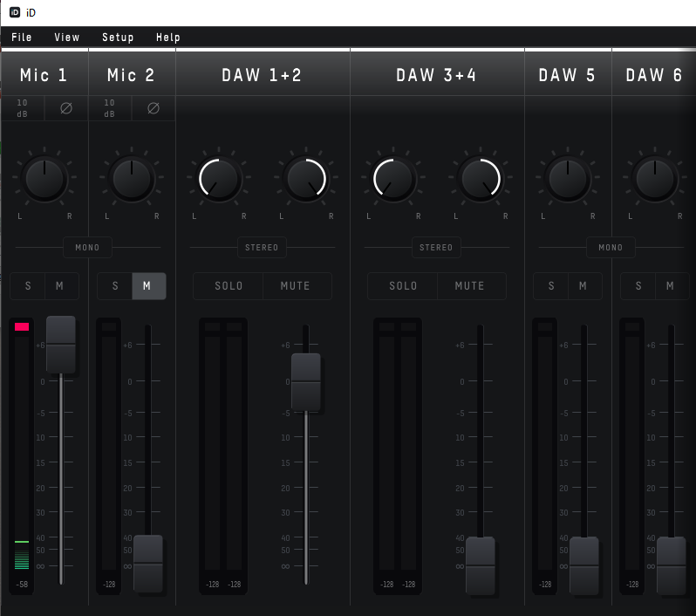
Task: Open the Setup menu
Action: click(118, 38)
